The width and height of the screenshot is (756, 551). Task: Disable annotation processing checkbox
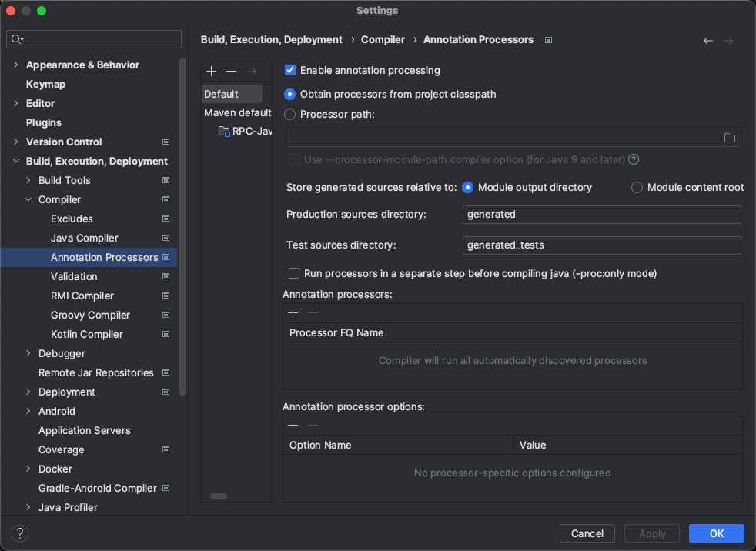coord(290,70)
